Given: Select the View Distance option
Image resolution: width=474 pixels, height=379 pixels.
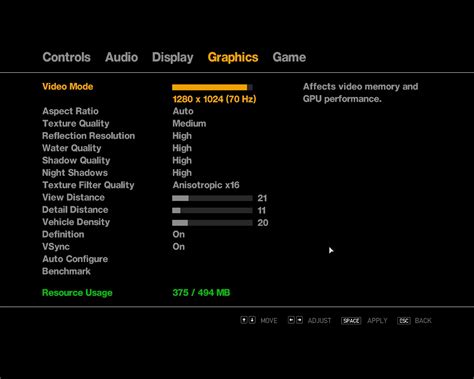Looking at the screenshot, I should (x=73, y=198).
